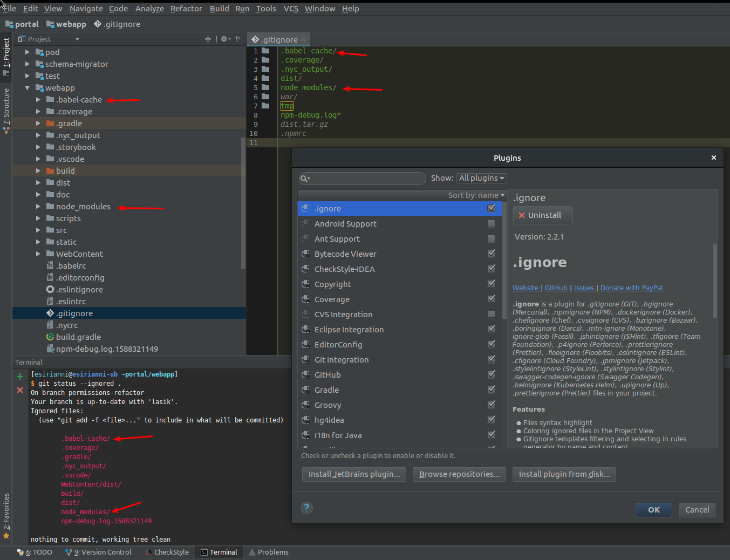Open the View menu
730x560 pixels.
click(53, 8)
